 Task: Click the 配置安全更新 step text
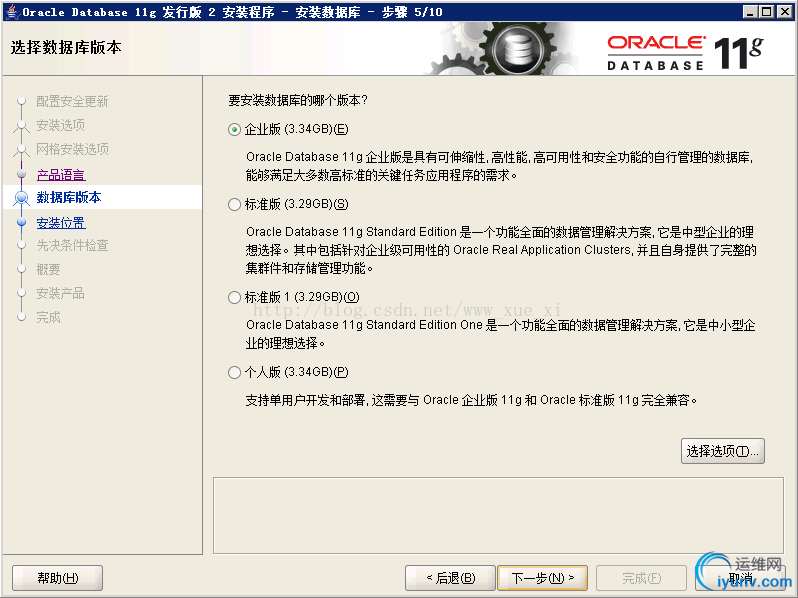click(72, 101)
